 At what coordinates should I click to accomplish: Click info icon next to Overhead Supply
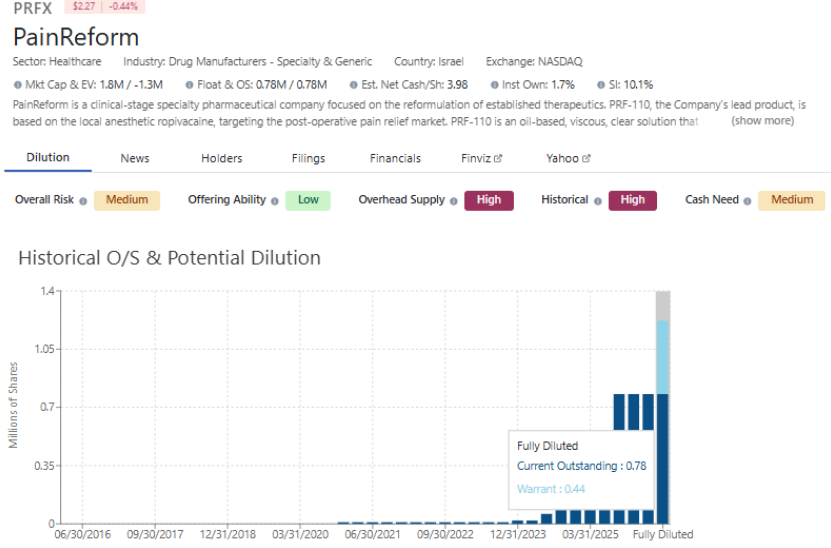454,201
